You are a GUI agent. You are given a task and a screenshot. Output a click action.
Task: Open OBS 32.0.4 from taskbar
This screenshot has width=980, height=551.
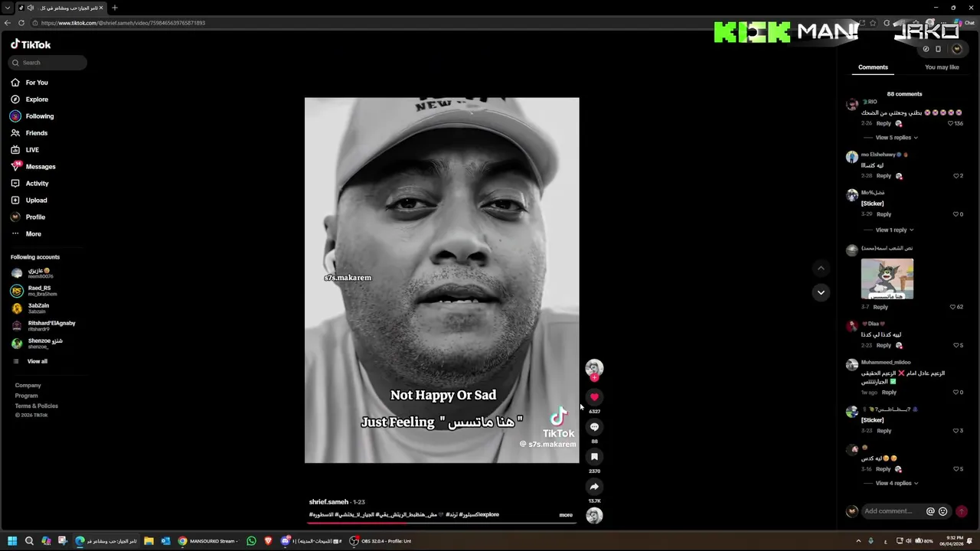point(381,541)
